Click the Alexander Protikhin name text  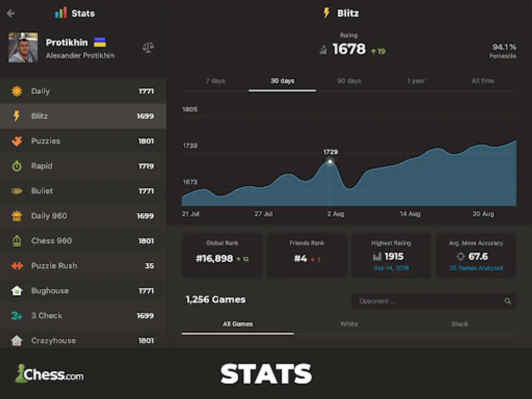coord(80,55)
